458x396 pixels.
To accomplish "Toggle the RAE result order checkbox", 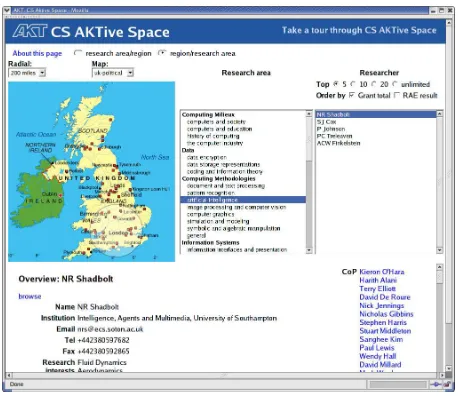I will 396,95.
